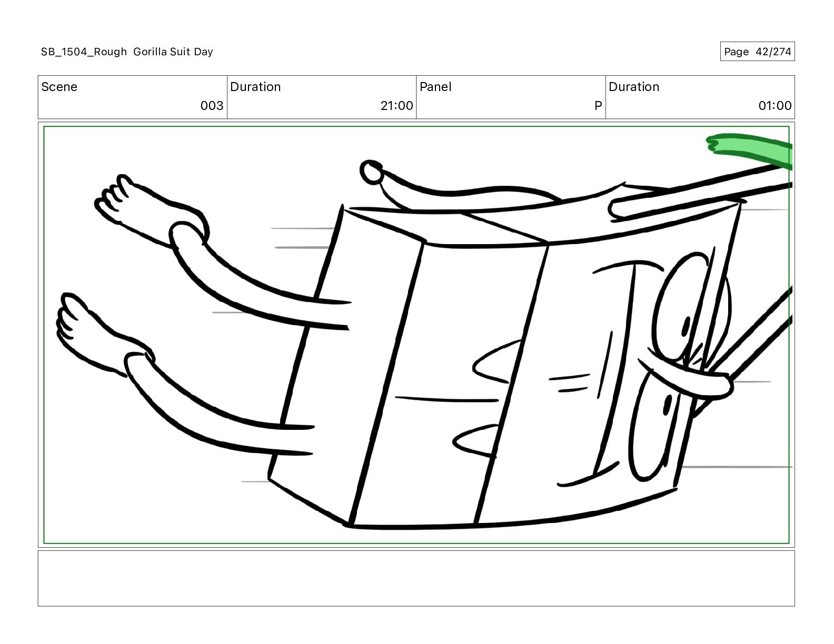Click the empty notes box below the panel
834x644 pixels.
416,578
